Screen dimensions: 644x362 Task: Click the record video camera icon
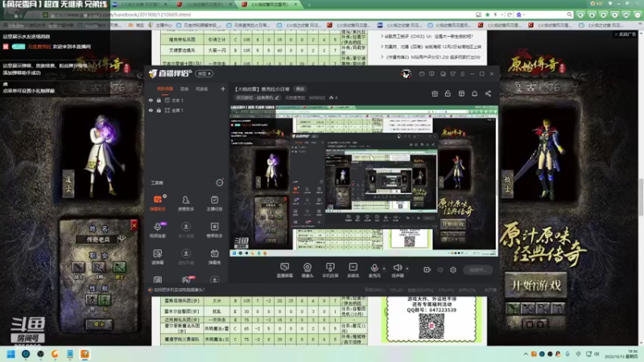pos(427,269)
